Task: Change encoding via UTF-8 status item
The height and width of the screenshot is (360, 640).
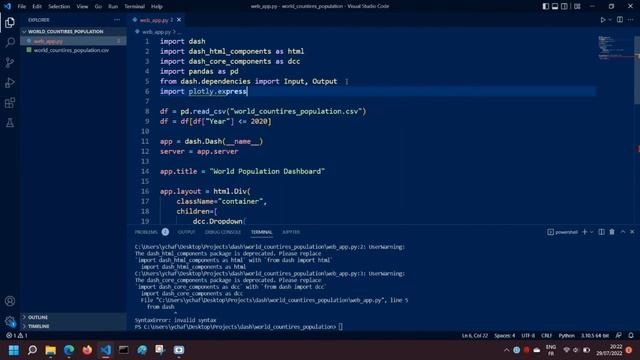Action: pyautogui.click(x=528, y=336)
